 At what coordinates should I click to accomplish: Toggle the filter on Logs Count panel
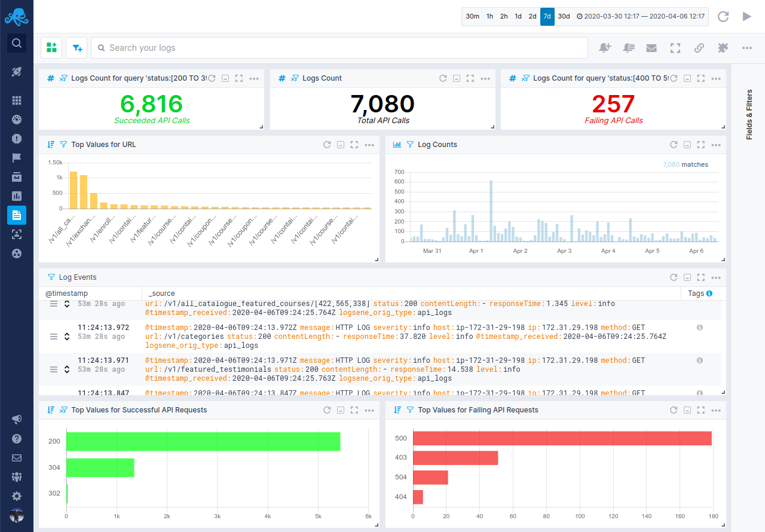click(294, 78)
